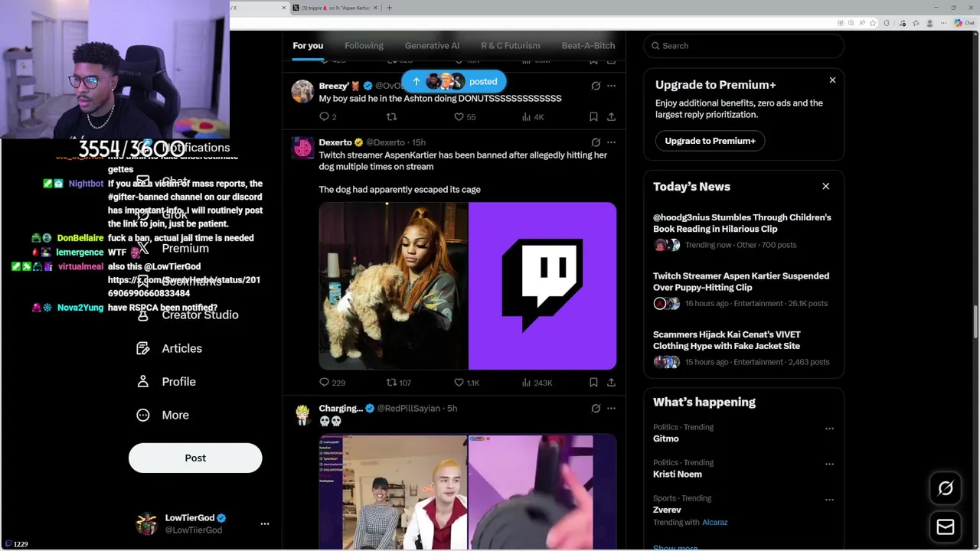Dismiss the Upgrade to Premium+ card
The width and height of the screenshot is (980, 551).
pyautogui.click(x=832, y=80)
